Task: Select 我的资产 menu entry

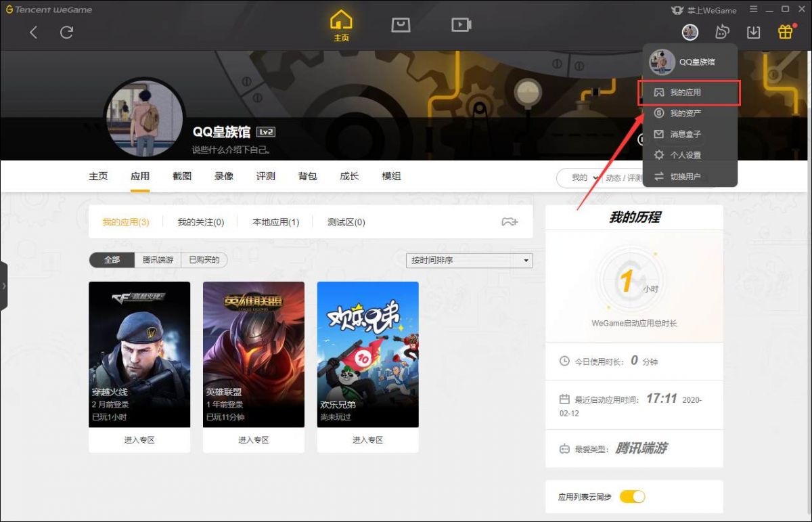Action: click(690, 113)
